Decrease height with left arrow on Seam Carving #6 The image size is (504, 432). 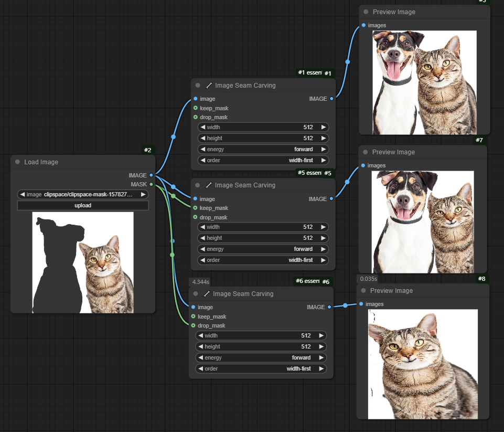tap(200, 346)
